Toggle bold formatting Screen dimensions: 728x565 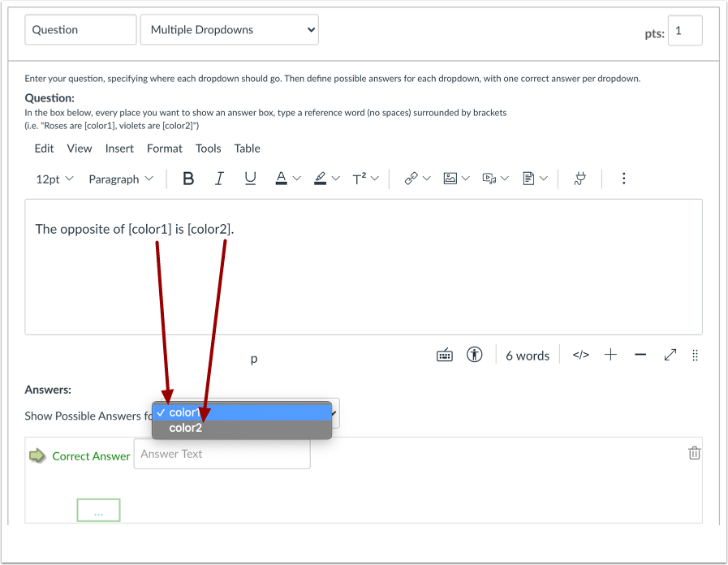(188, 179)
